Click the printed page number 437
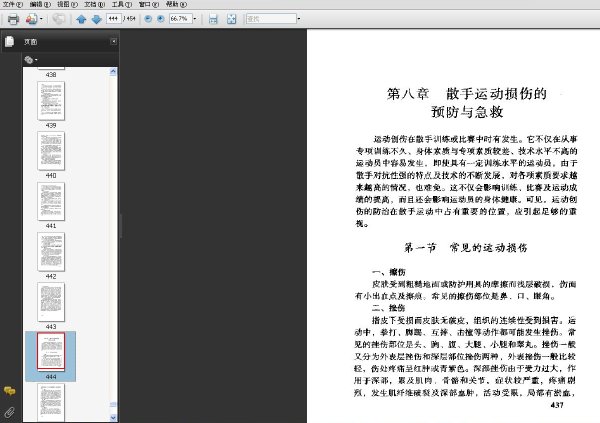600x423 pixels. [557, 405]
